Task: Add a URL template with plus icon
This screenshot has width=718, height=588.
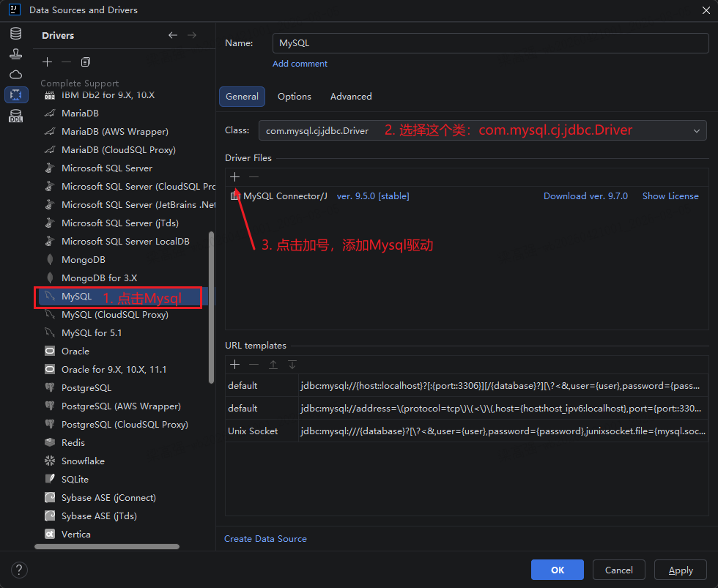Action: 235,364
